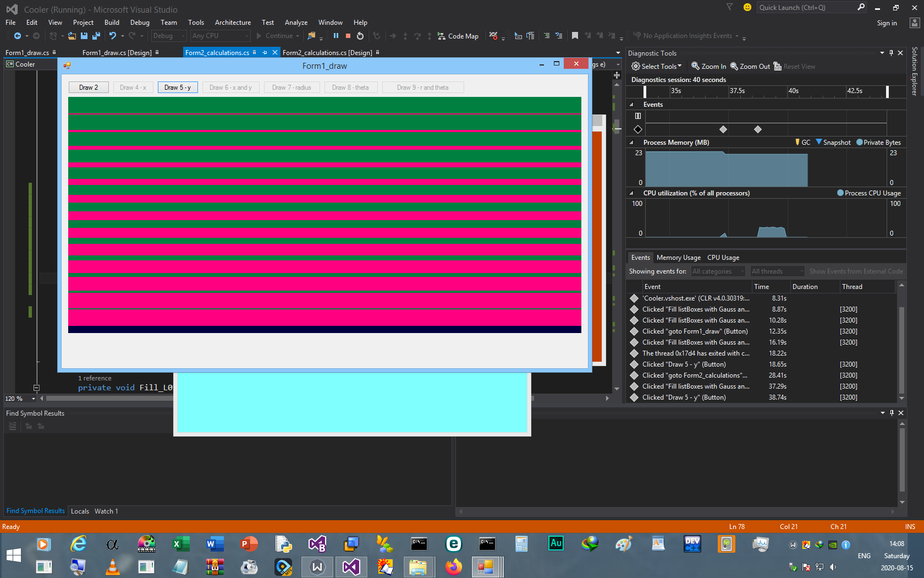The width and height of the screenshot is (924, 578).
Task: Open the Debug menu
Action: click(x=140, y=23)
